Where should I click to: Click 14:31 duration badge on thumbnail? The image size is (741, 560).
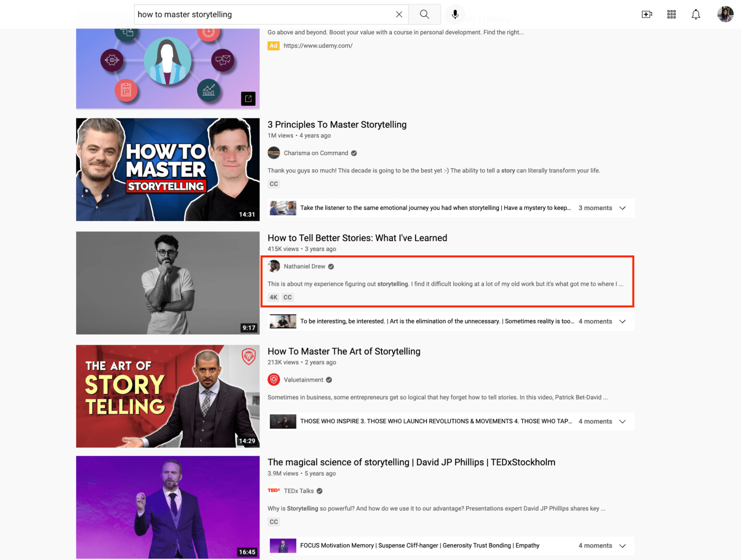[247, 215]
